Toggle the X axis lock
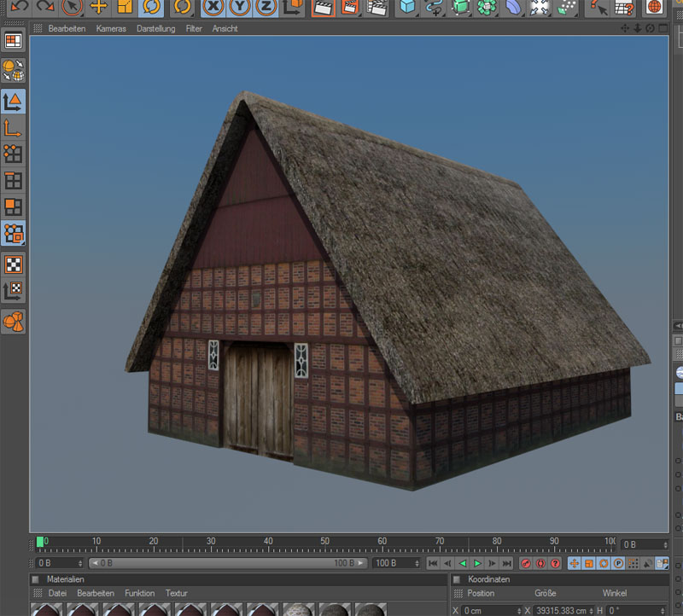Viewport: 683px width, 616px height. pyautogui.click(x=214, y=7)
